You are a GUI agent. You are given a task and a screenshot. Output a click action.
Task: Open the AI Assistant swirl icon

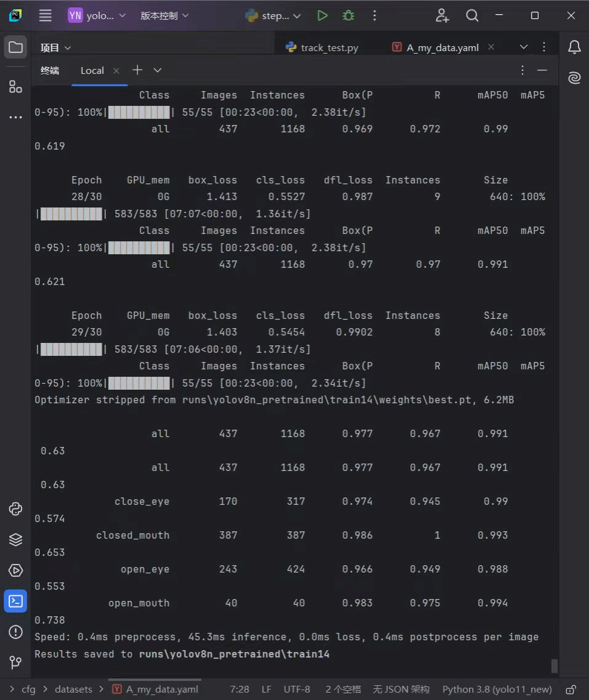tap(574, 78)
